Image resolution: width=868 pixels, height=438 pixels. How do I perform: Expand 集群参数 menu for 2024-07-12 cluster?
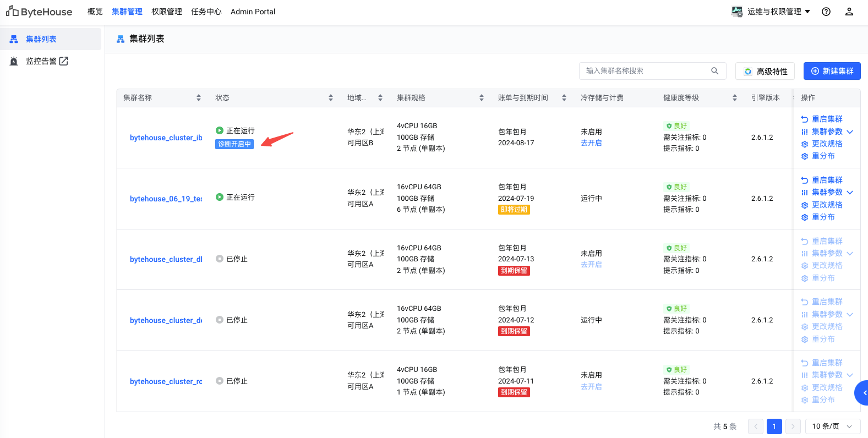pyautogui.click(x=850, y=315)
